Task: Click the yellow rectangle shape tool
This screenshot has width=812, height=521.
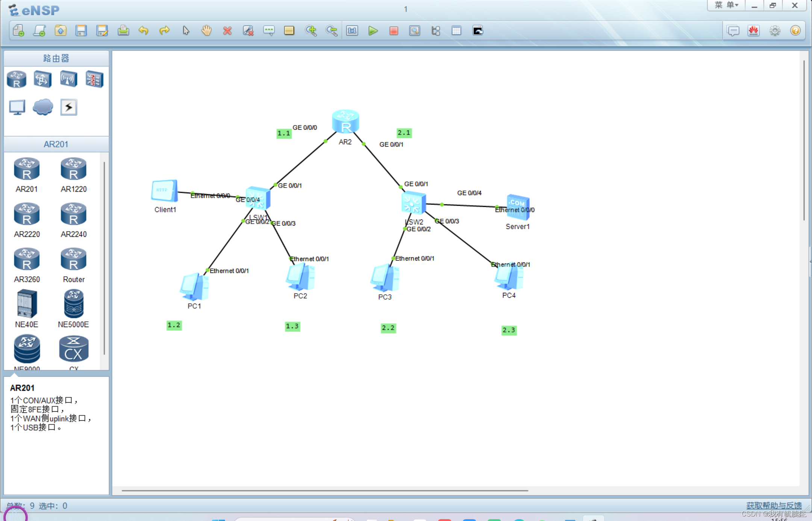Action: click(x=289, y=30)
